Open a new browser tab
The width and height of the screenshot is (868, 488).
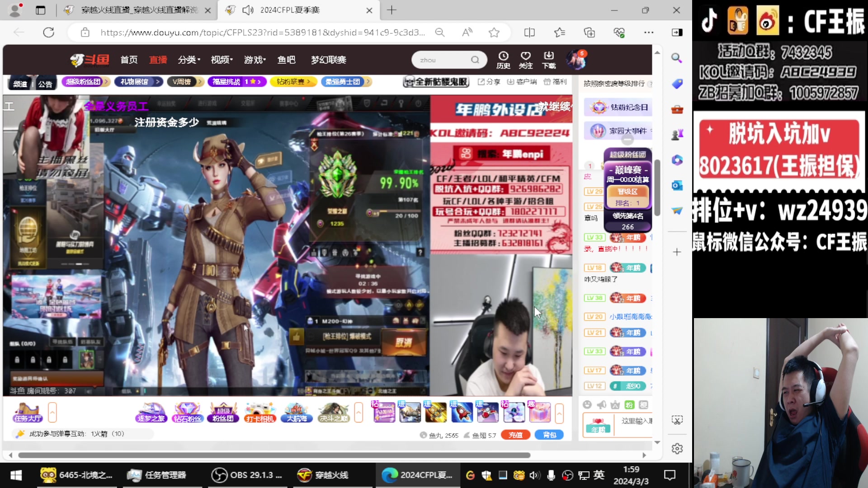pyautogui.click(x=392, y=10)
